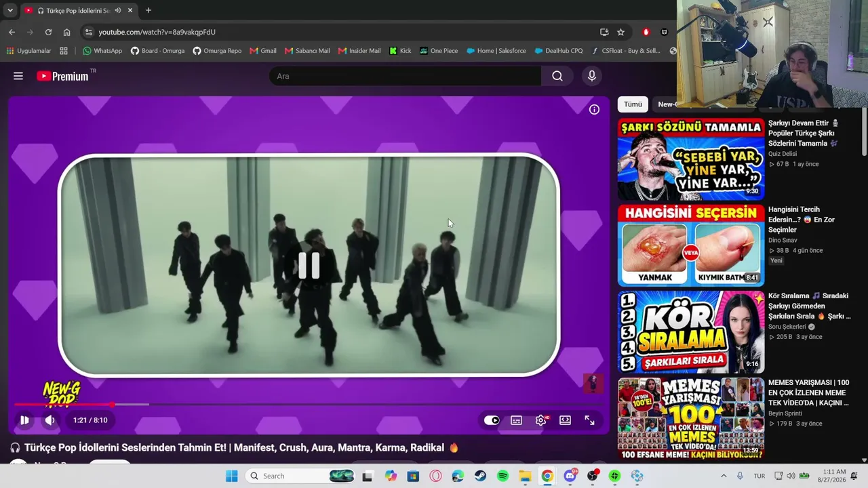
Task: Open File Explorer from the taskbar
Action: point(525,476)
